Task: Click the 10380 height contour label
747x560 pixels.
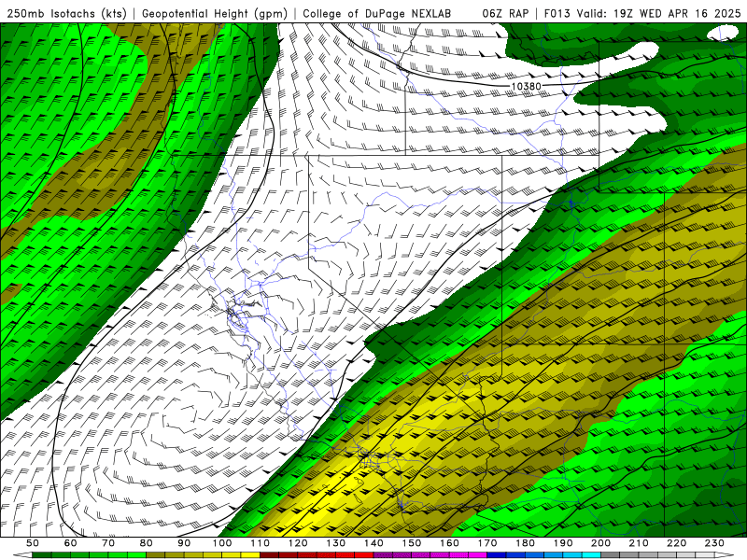Action: (x=526, y=86)
